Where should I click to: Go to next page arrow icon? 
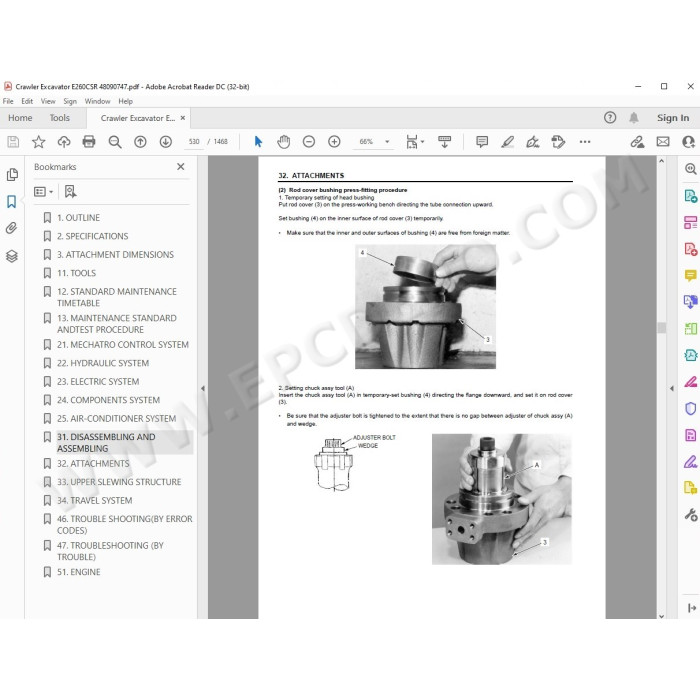[x=166, y=142]
